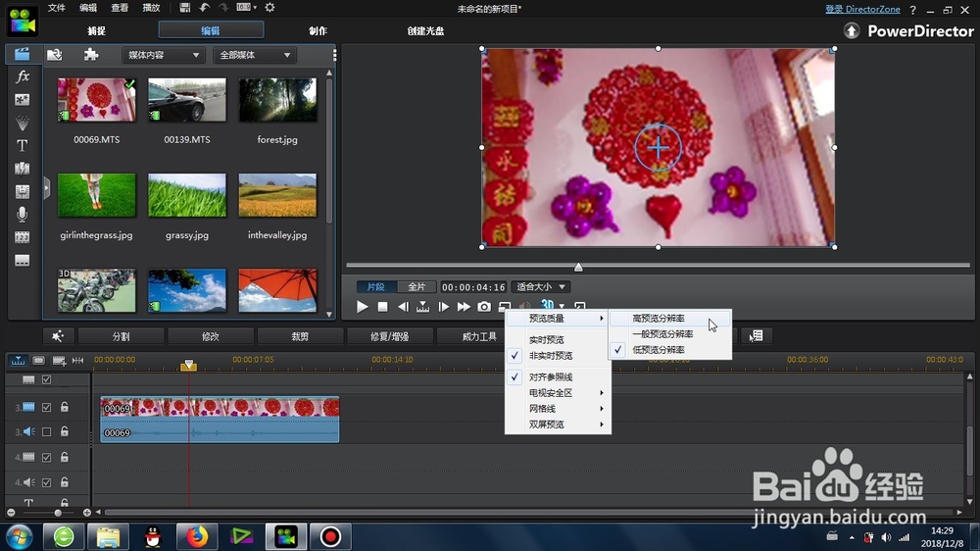Viewport: 980px width, 551px height.
Task: Step to next frame
Action: pyautogui.click(x=443, y=307)
